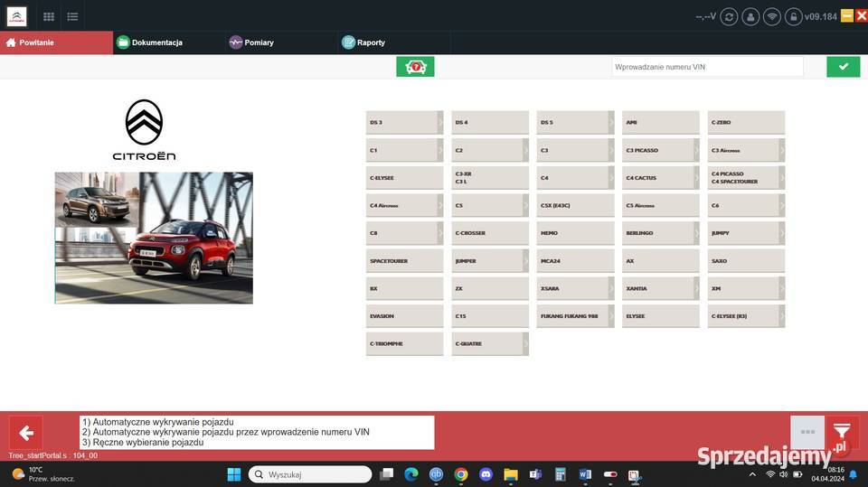Click the volume speaker icon in system tray
The image size is (868, 487).
(x=783, y=474)
